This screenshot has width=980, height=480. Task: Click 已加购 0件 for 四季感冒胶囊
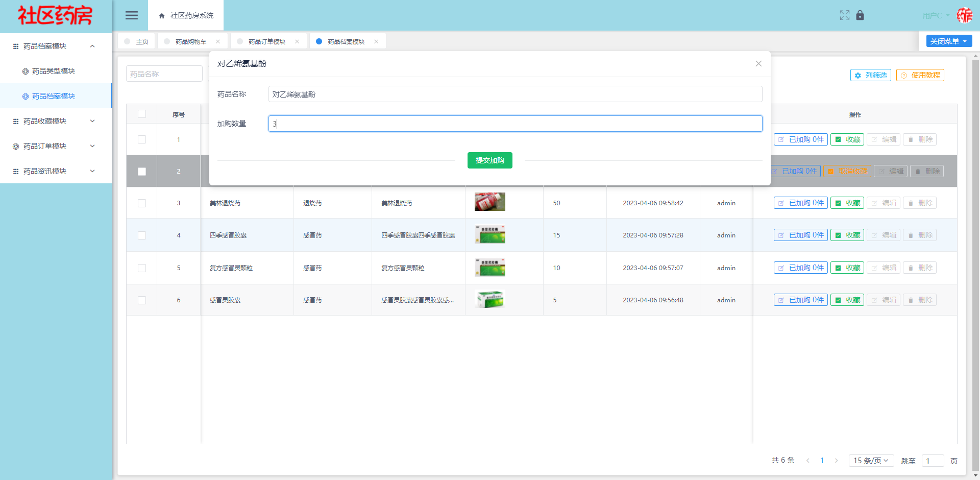[801, 235]
